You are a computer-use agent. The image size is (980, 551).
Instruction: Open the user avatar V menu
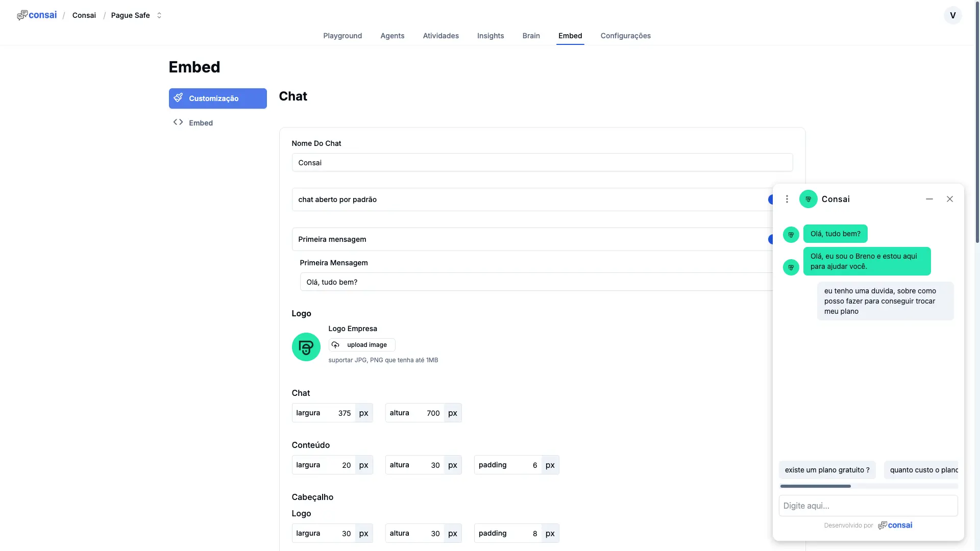(952, 15)
